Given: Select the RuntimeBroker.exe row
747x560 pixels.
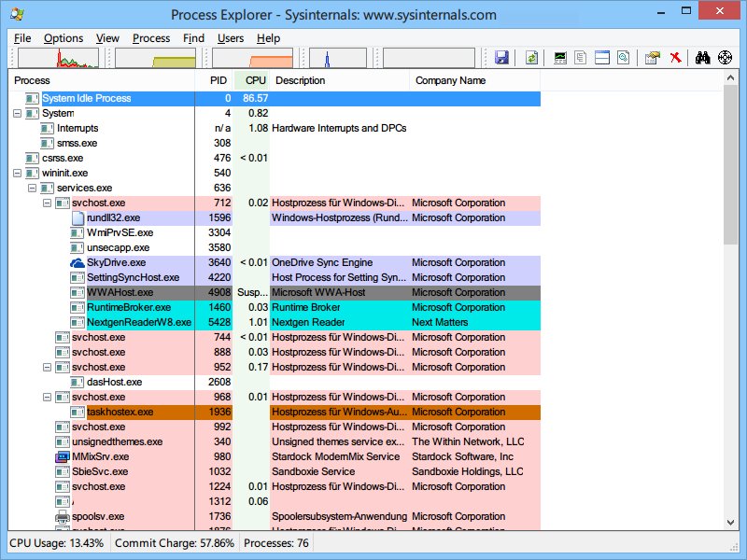Looking at the screenshot, I should tap(275, 307).
